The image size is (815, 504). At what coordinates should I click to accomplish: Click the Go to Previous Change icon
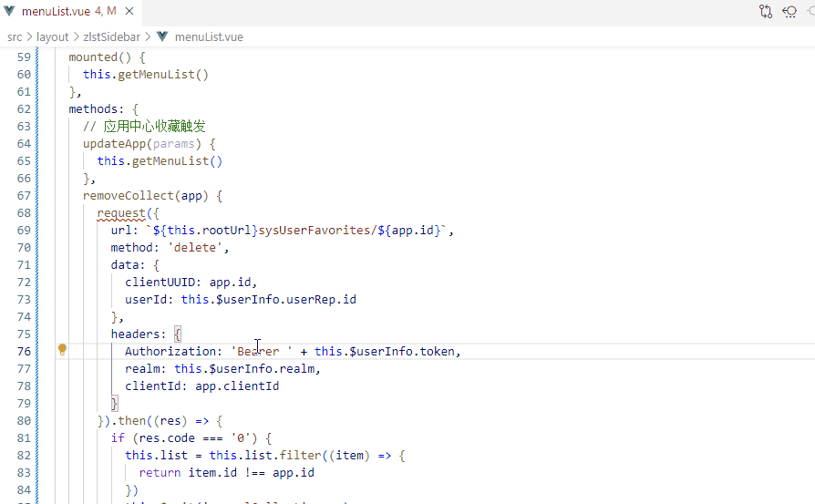[x=789, y=12]
